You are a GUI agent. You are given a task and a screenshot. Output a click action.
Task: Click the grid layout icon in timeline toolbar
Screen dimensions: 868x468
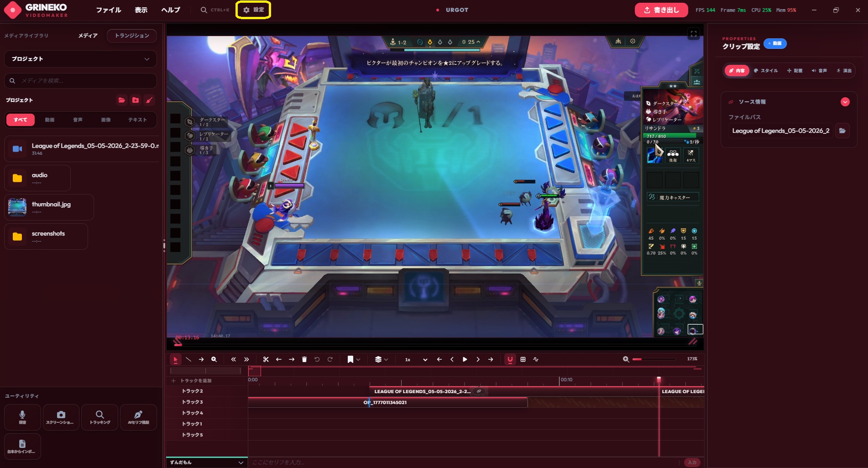pos(523,360)
